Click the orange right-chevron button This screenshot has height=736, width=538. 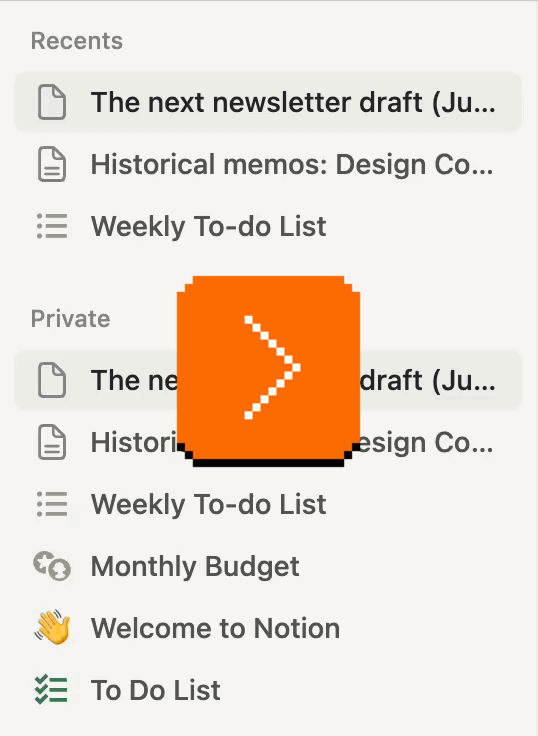269,371
